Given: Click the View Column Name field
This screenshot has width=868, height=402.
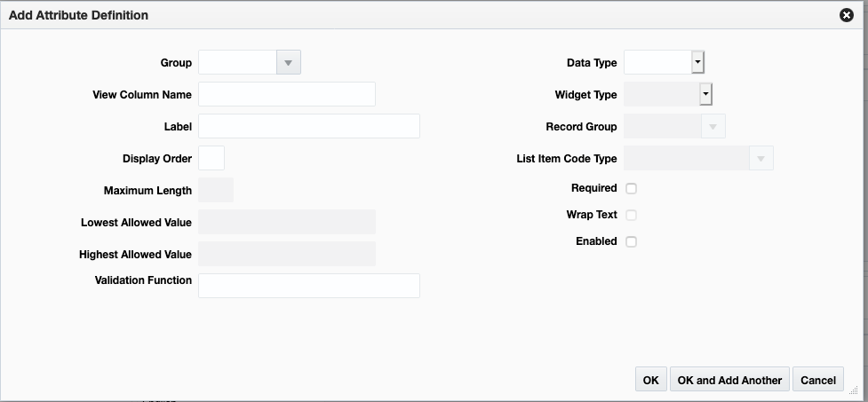Looking at the screenshot, I should (x=287, y=94).
